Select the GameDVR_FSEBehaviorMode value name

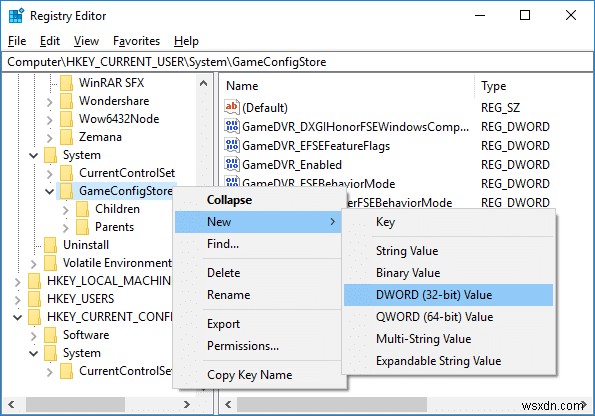pos(318,184)
